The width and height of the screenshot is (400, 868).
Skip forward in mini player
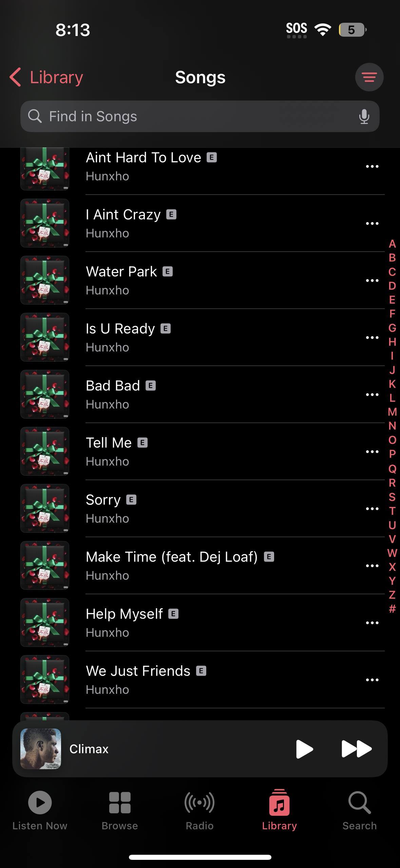tap(356, 749)
